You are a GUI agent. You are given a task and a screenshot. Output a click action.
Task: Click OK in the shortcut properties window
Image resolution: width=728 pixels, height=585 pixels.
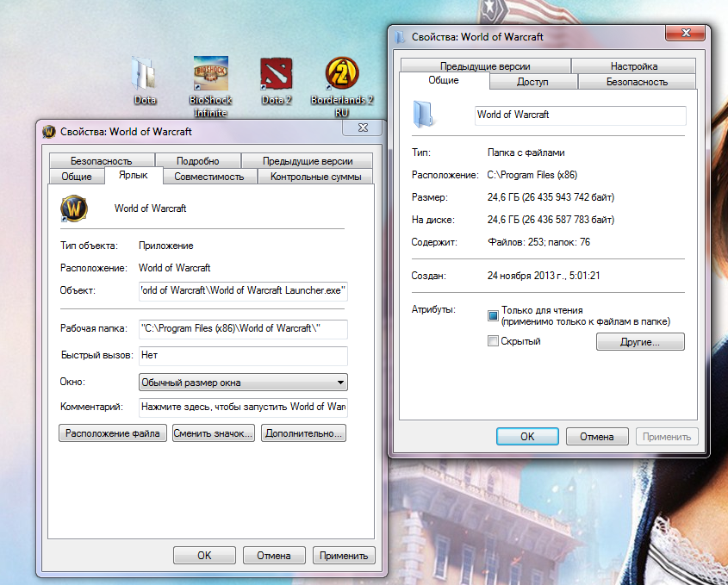204,556
